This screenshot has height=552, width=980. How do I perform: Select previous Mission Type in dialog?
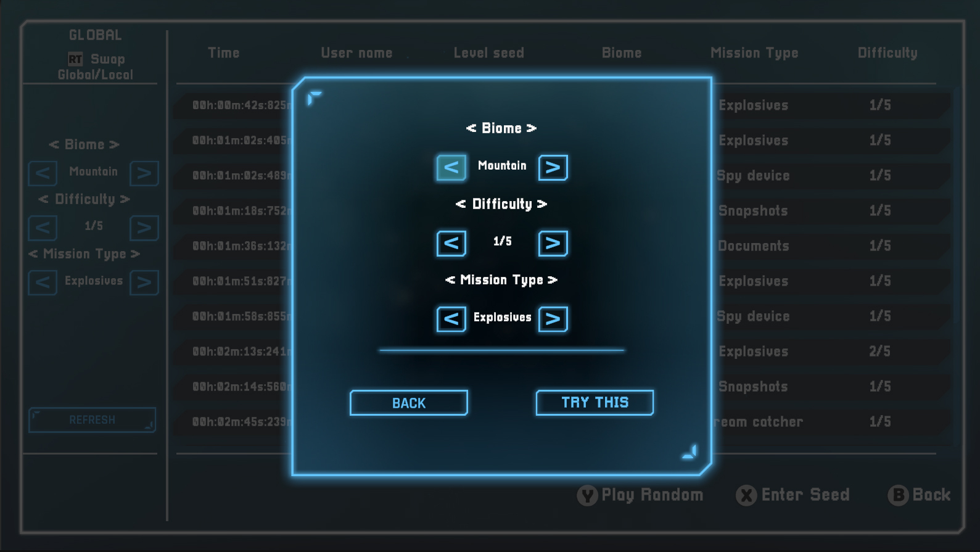pos(451,319)
